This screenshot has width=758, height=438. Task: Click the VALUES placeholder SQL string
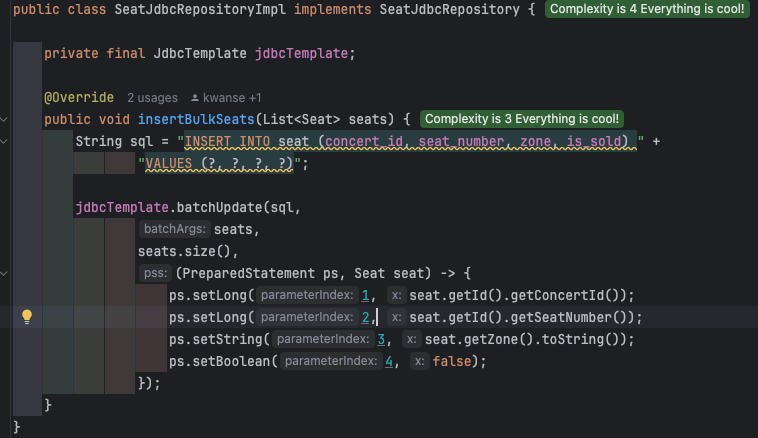pos(219,163)
